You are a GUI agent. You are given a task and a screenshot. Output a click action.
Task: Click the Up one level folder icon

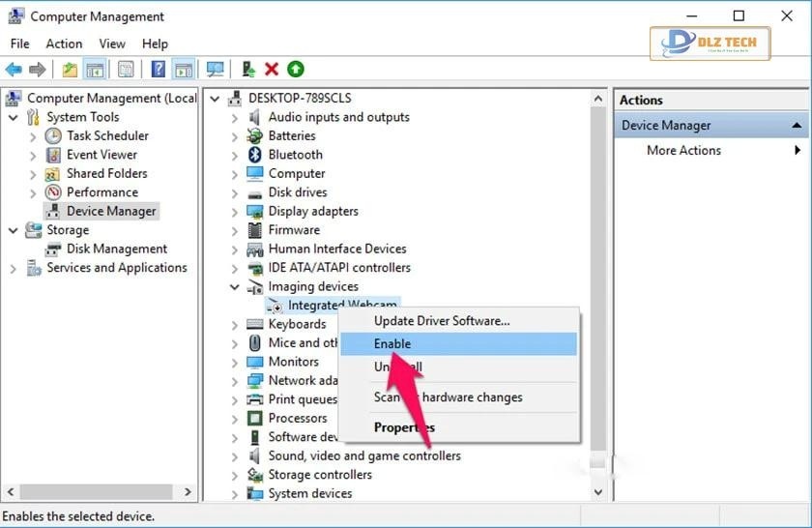tap(70, 70)
